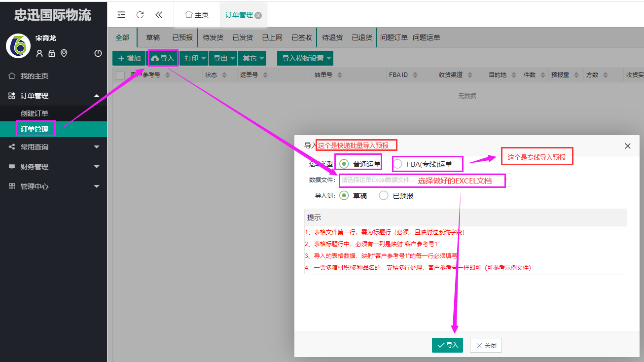The image size is (644, 362).
Task: Select 已预报 under 导入到
Action: pos(383,195)
